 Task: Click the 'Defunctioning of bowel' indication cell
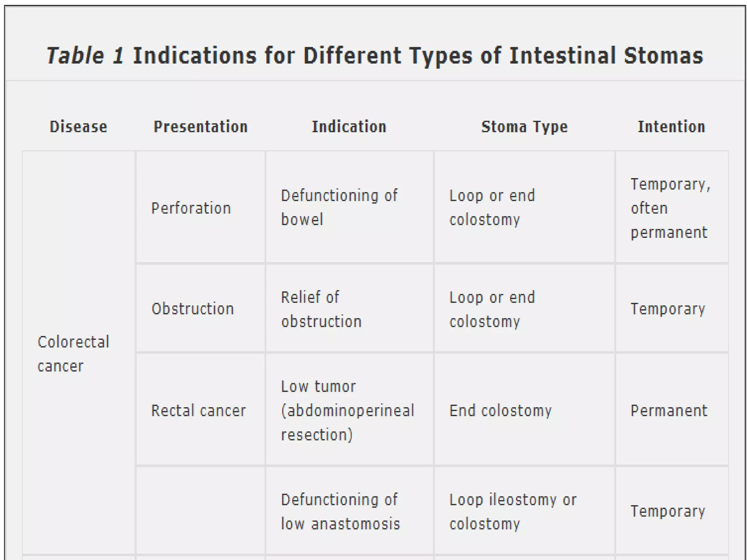[349, 207]
